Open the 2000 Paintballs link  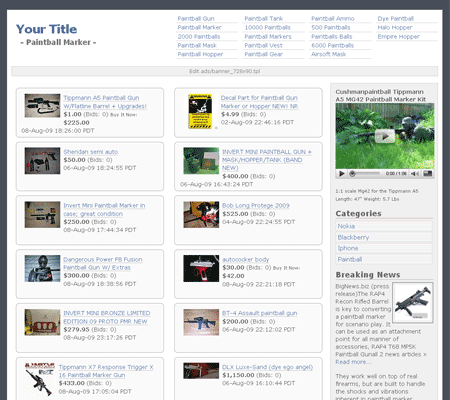tap(199, 36)
